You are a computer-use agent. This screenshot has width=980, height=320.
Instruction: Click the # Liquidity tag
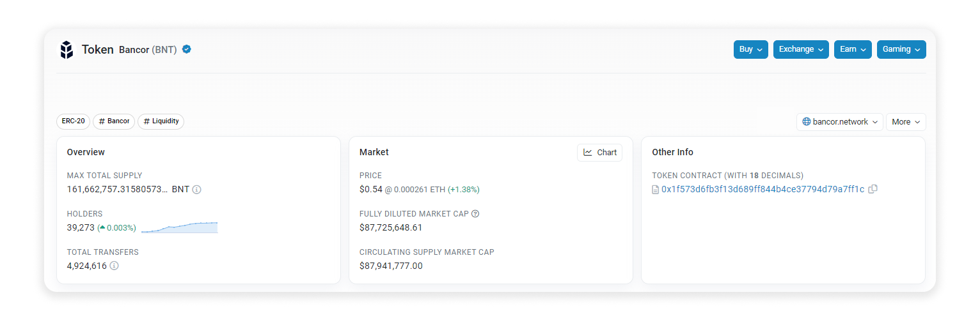tap(161, 121)
